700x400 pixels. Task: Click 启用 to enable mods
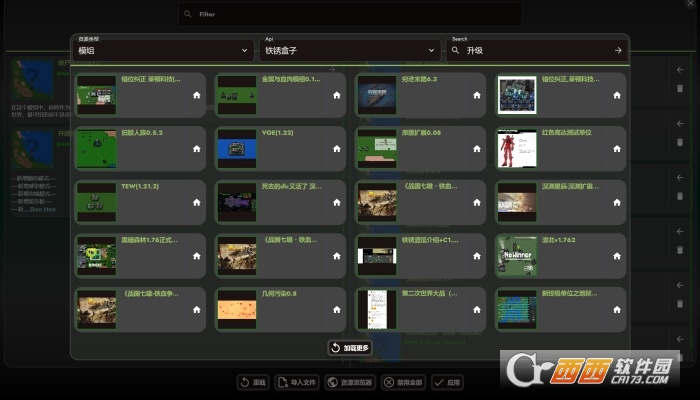(x=448, y=382)
